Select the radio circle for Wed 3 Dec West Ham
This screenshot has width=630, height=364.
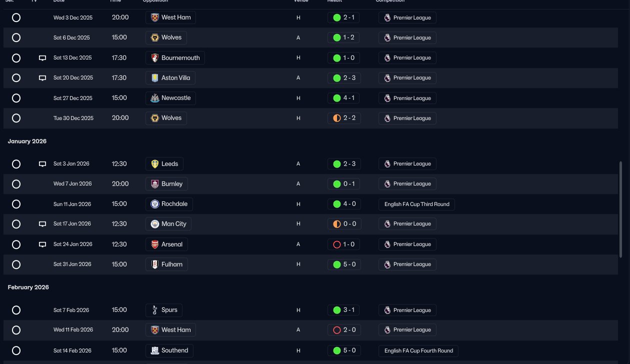16,17
